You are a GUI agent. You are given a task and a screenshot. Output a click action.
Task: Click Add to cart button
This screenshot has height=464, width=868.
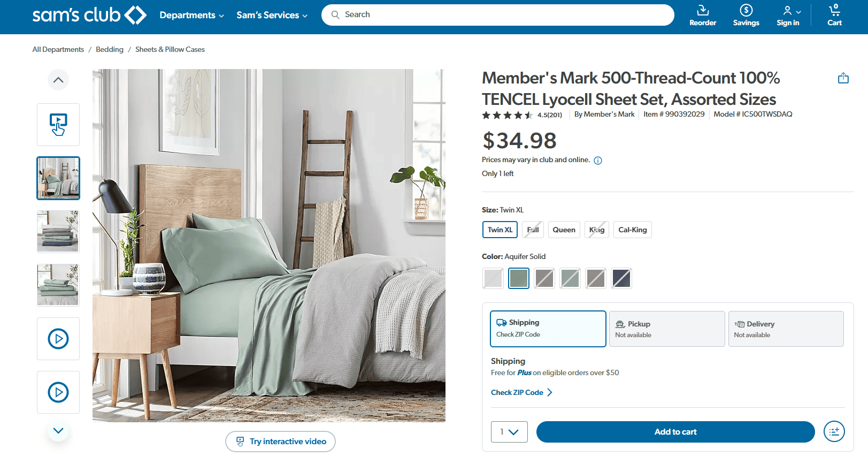675,432
